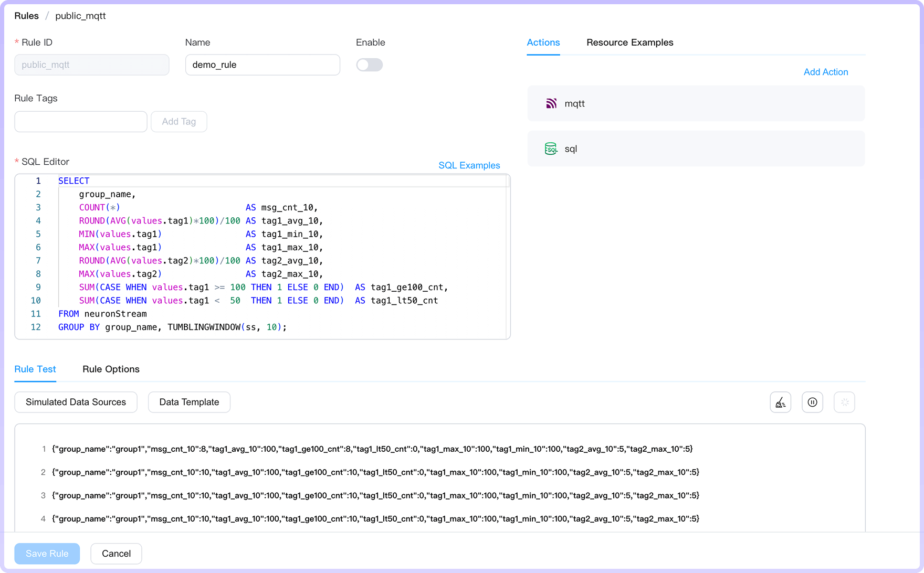The height and width of the screenshot is (573, 924).
Task: Save the rule
Action: pyautogui.click(x=47, y=554)
